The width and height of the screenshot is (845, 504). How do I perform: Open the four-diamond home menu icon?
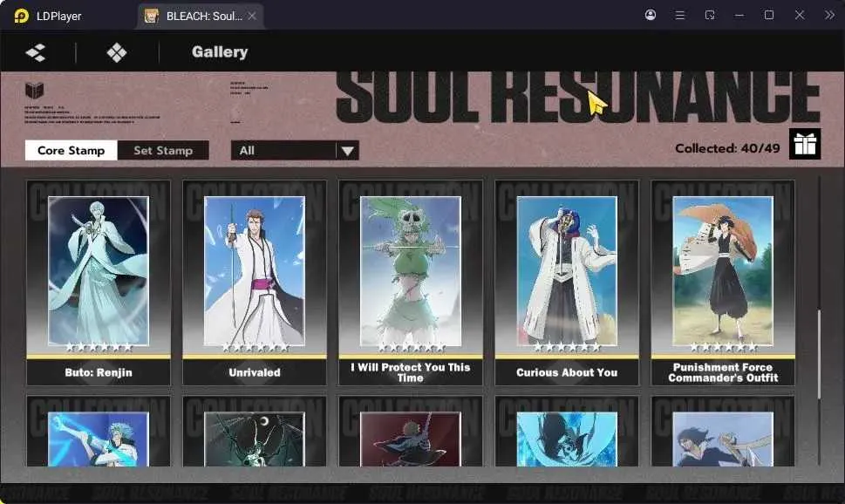[x=116, y=52]
